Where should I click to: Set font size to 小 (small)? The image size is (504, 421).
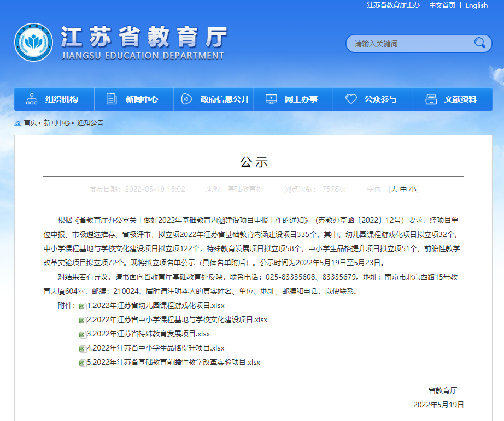click(413, 189)
